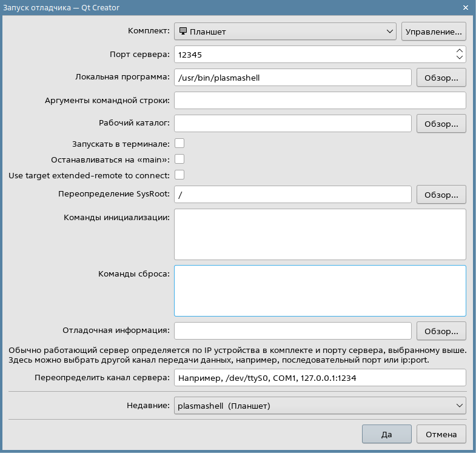
Task: Increase the server port value
Action: [460, 50]
